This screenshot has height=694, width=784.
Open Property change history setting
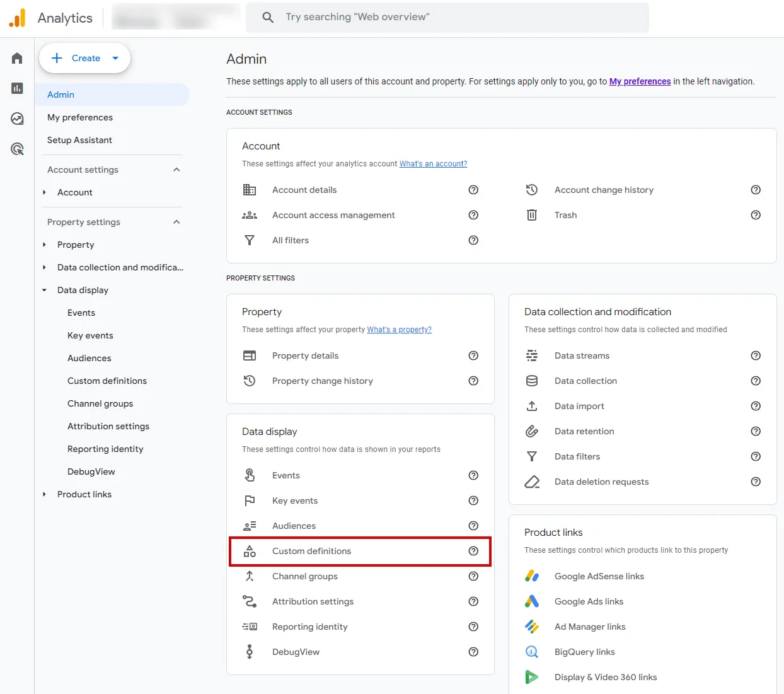pos(323,381)
